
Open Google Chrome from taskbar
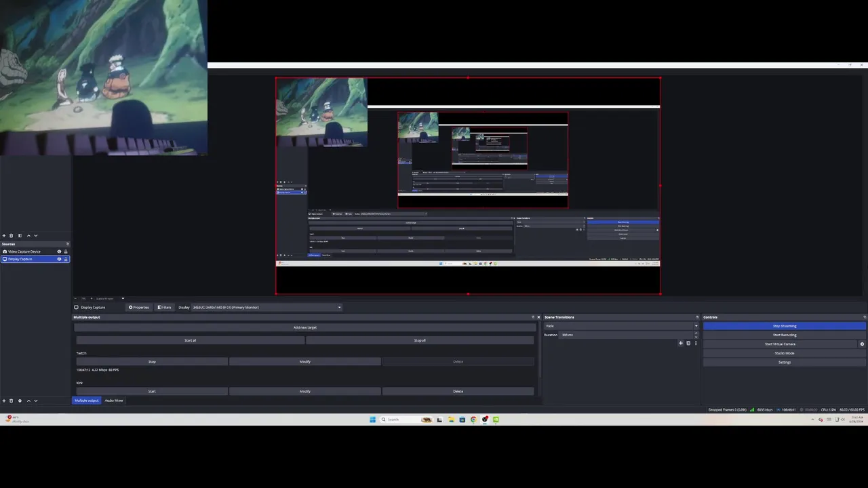[473, 420]
